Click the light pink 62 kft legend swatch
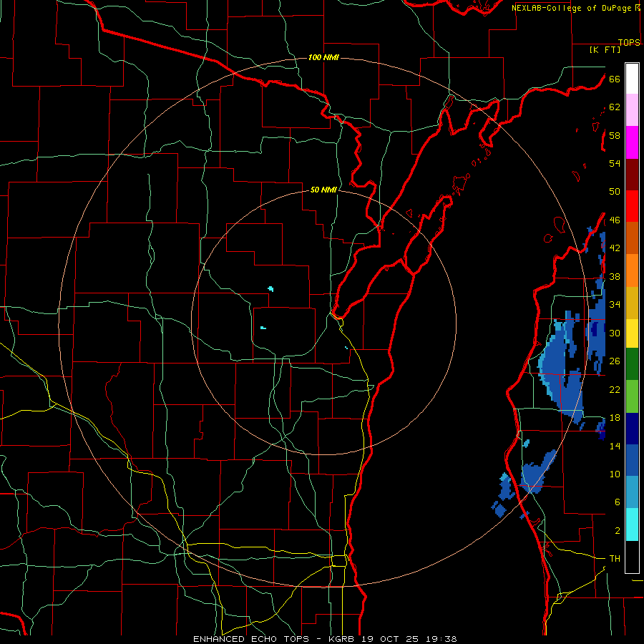 pyautogui.click(x=632, y=110)
